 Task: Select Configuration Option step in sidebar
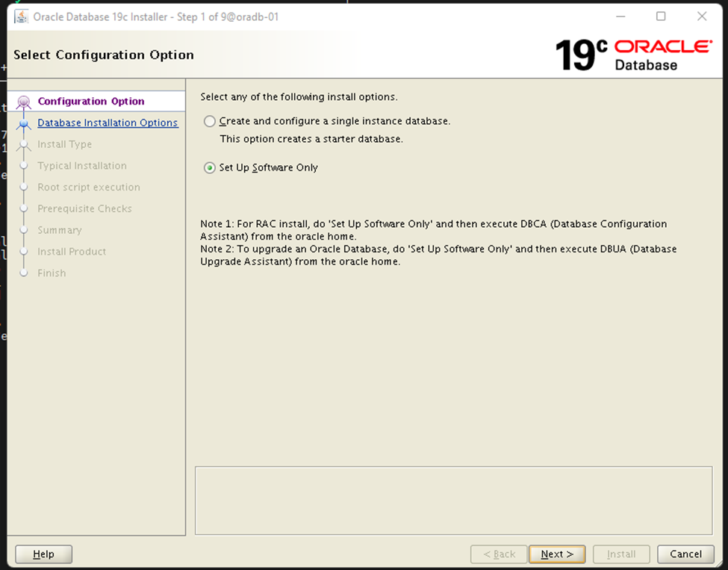[91, 102]
